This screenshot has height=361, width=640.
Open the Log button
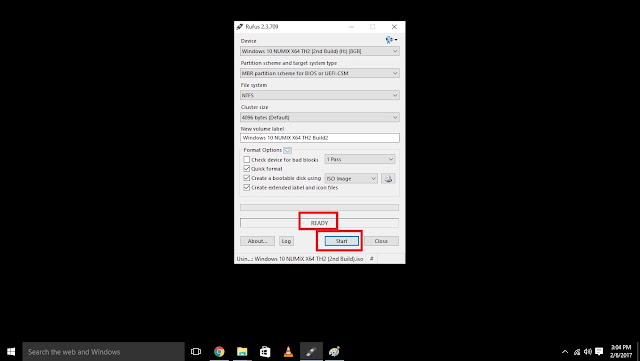(286, 241)
